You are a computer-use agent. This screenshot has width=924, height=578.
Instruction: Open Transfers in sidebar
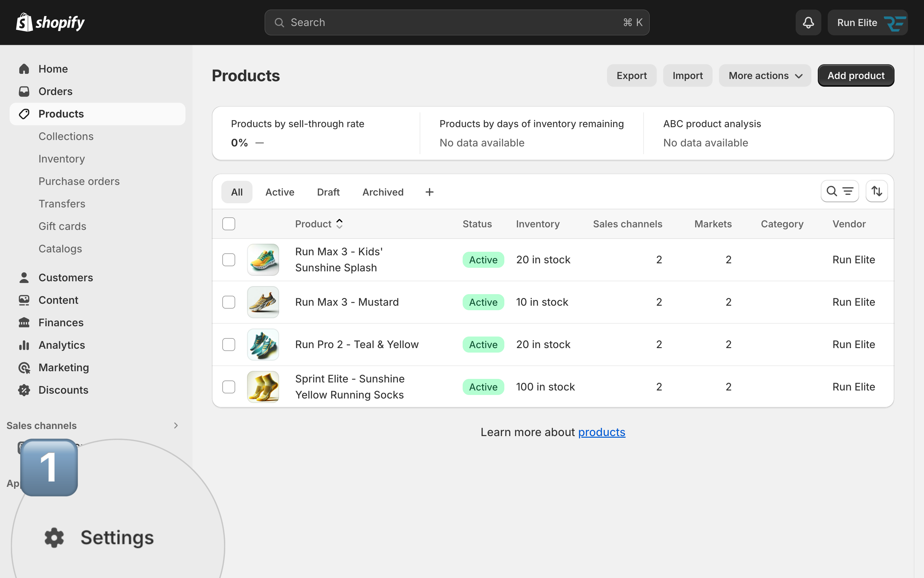click(62, 204)
